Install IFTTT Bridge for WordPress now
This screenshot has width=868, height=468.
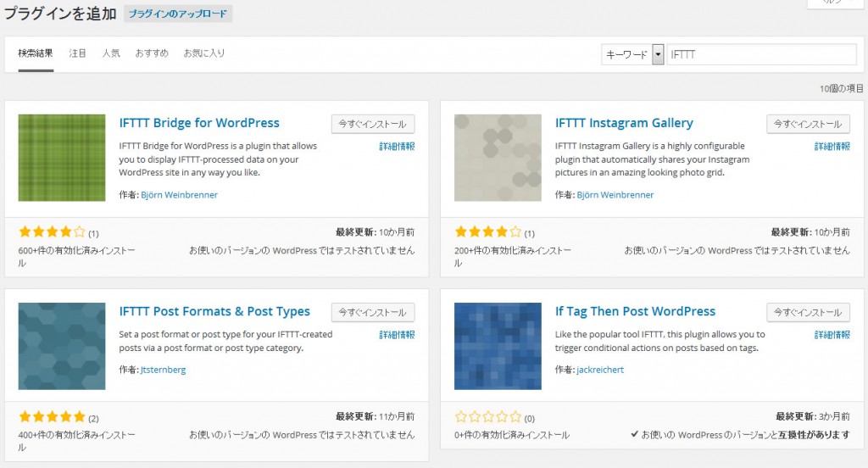coord(373,124)
